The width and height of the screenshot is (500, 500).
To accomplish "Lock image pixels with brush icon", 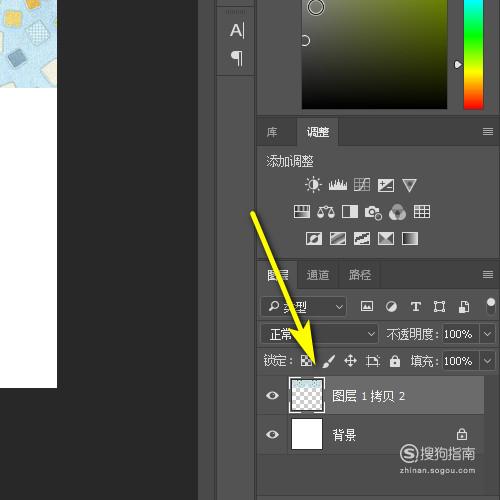I will point(329,361).
